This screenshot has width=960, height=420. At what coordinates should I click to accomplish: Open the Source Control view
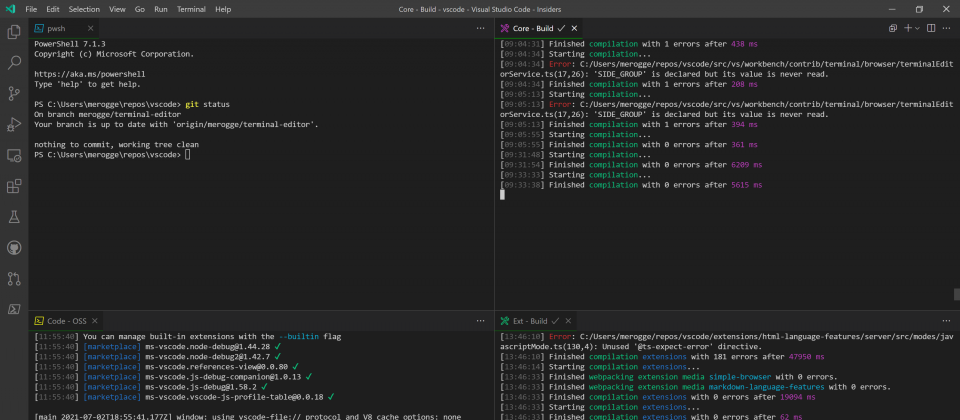(13, 94)
